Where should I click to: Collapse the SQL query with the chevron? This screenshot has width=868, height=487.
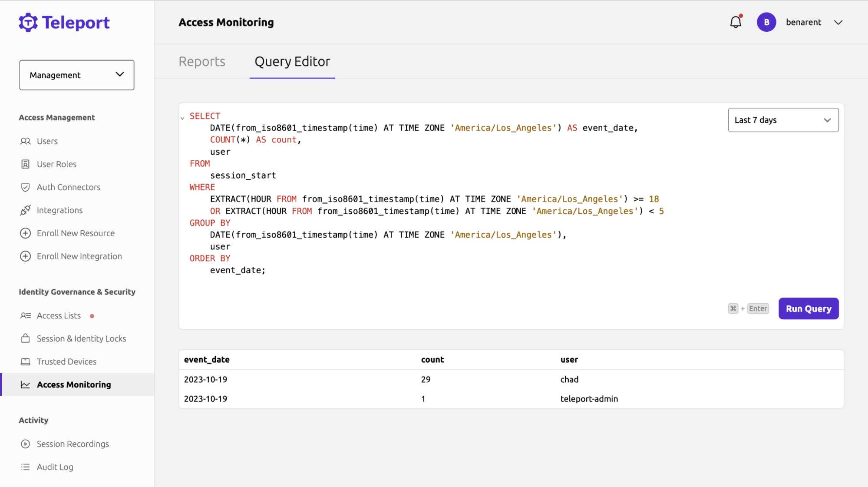click(182, 118)
